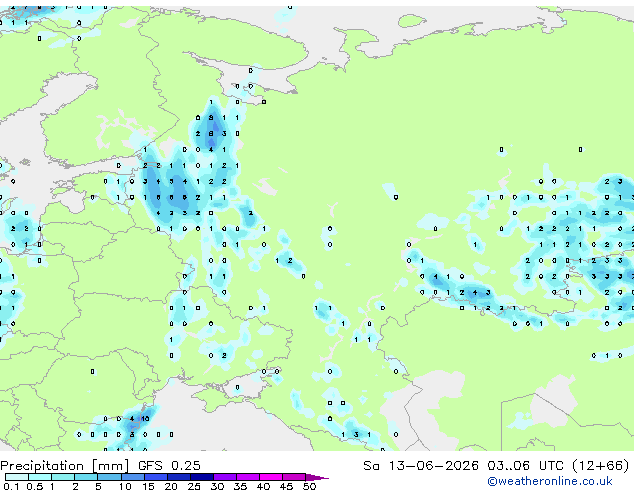This screenshot has width=634, height=490.
Task: Click the 10 to 15 mm legend swatch
Action: pyautogui.click(x=133, y=477)
